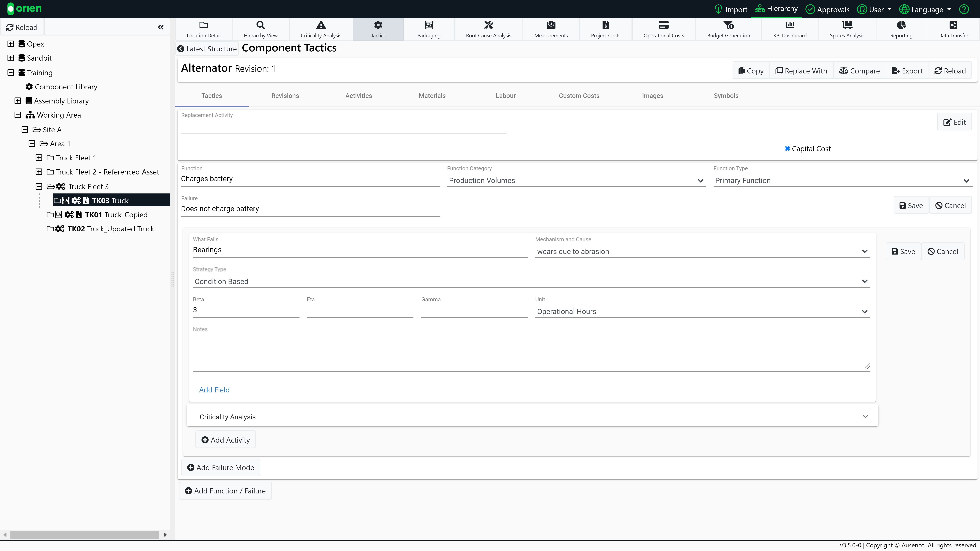
Task: Expand Truck Fleet 2 - Referenced Asset node
Action: pyautogui.click(x=39, y=172)
